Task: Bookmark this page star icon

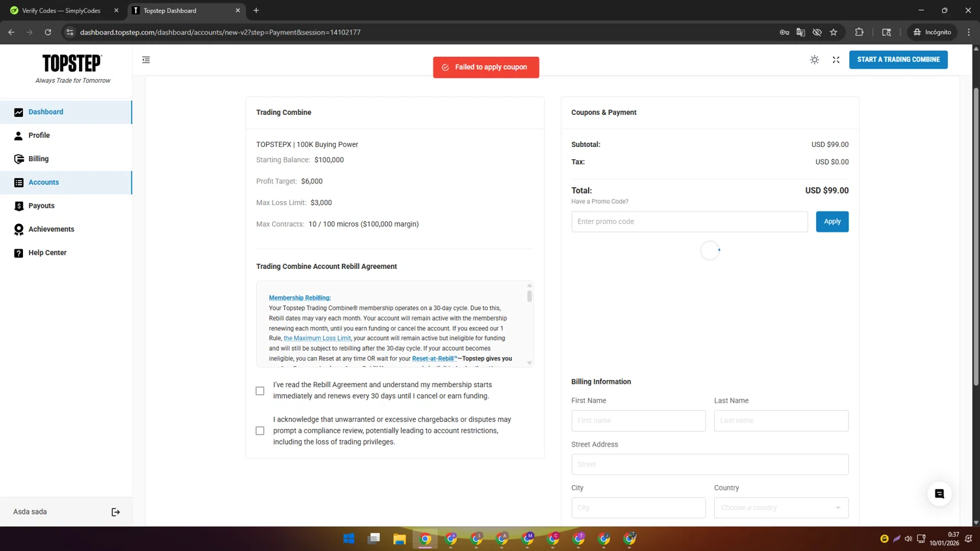Action: [834, 32]
